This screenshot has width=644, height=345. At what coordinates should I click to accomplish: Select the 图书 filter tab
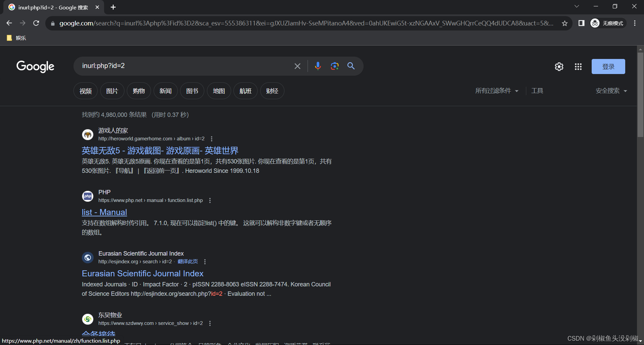click(192, 91)
